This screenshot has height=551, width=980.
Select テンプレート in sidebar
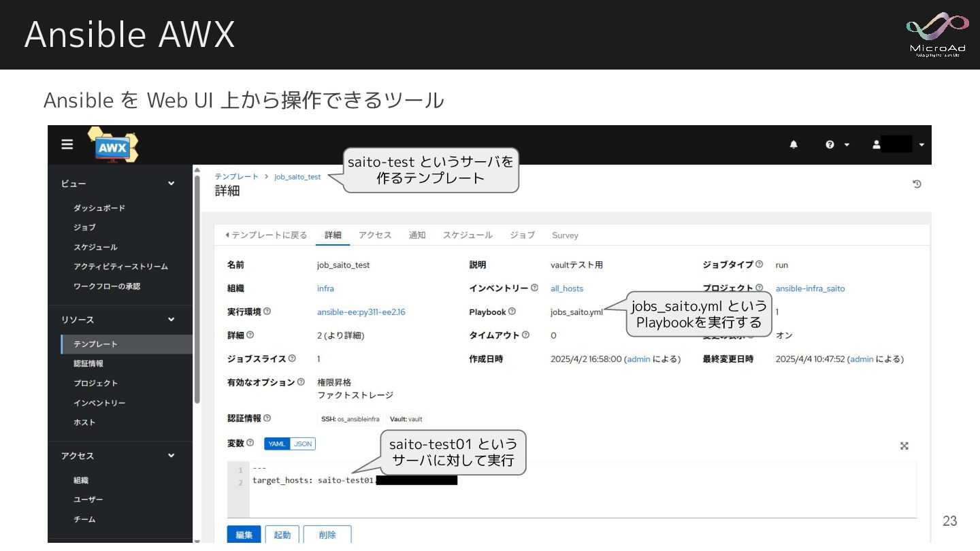point(127,344)
